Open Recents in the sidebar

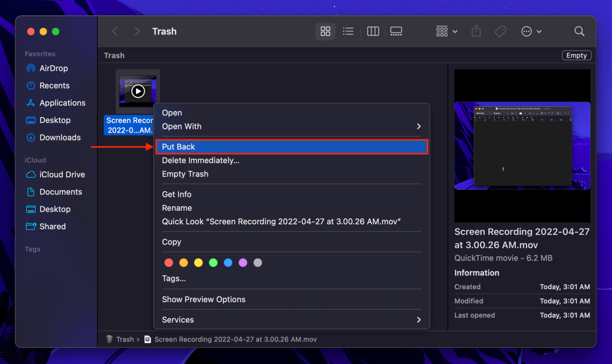pos(54,86)
